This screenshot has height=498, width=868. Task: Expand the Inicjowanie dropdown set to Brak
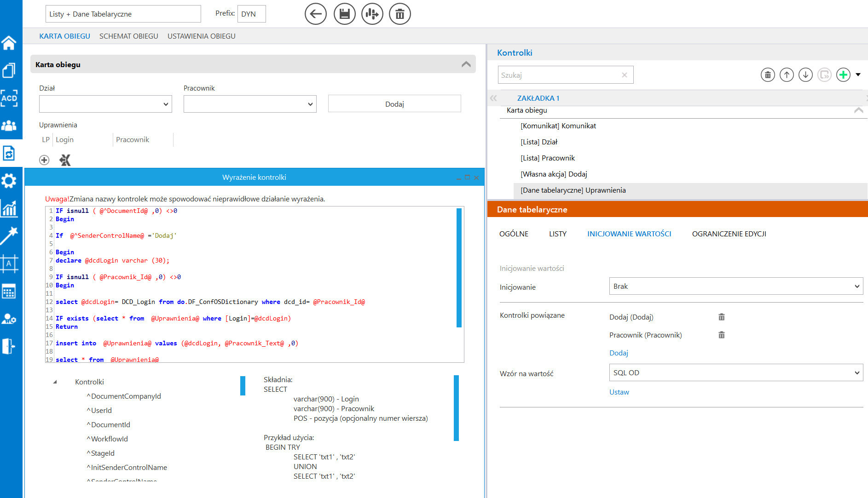[x=735, y=286]
